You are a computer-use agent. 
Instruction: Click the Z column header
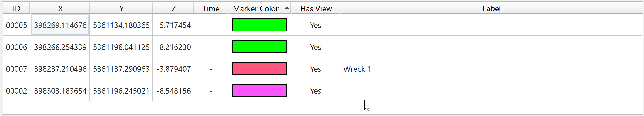[x=173, y=8]
